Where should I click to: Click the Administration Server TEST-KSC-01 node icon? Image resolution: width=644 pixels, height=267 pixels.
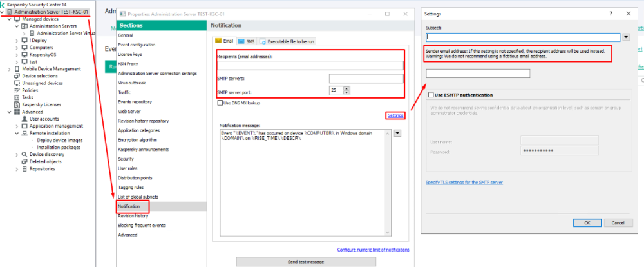(11, 12)
